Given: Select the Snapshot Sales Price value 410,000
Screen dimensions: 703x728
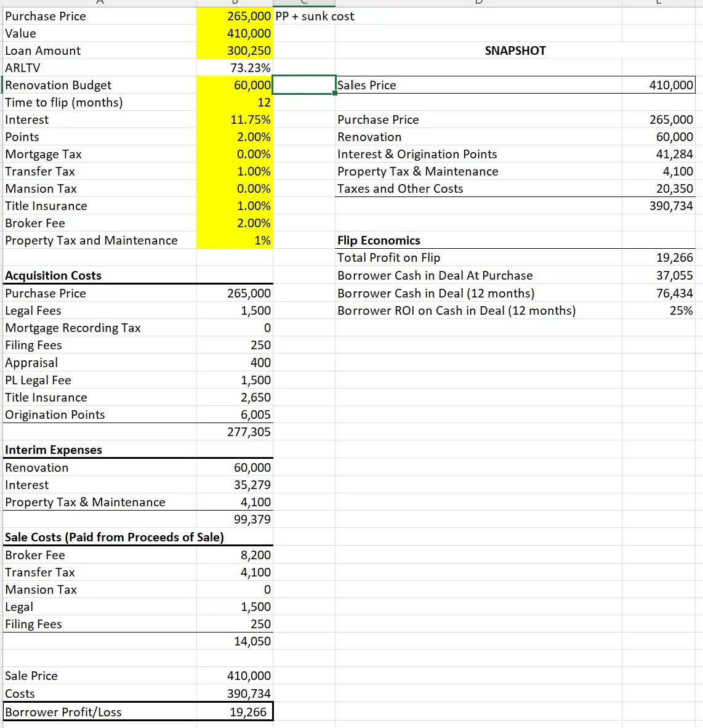Looking at the screenshot, I should point(659,85).
